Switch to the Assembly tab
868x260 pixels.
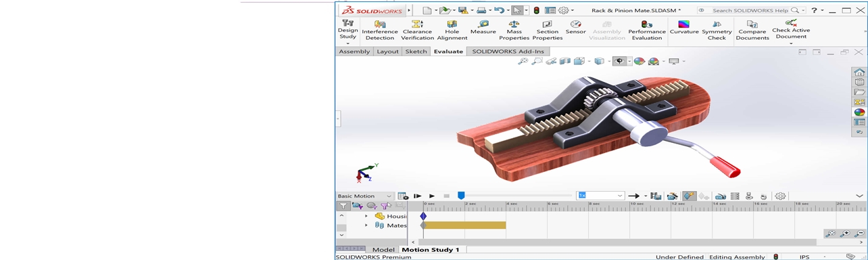click(x=354, y=51)
